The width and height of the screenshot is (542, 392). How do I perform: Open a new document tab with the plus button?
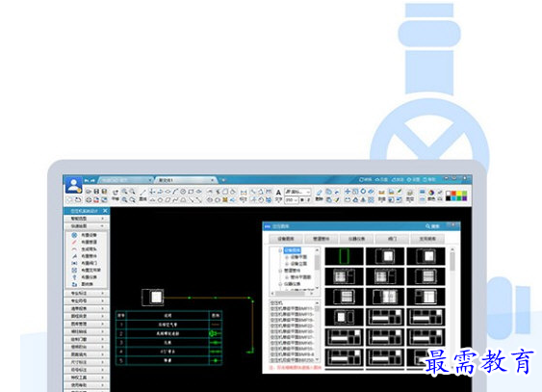click(223, 180)
